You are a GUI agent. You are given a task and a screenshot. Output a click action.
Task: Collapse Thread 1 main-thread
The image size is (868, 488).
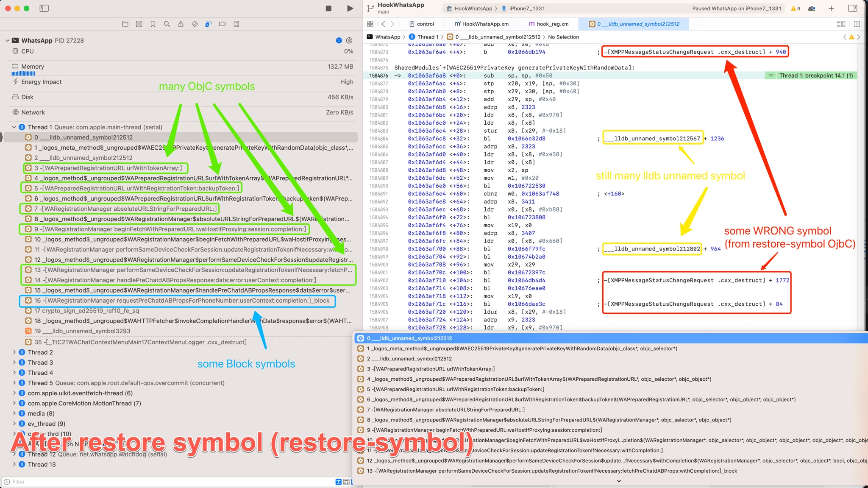tap(14, 127)
